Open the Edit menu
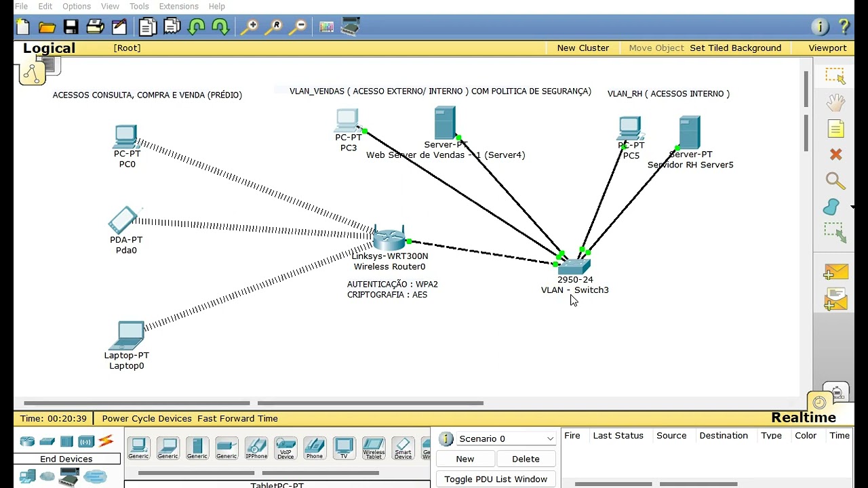Image resolution: width=868 pixels, height=488 pixels. click(45, 6)
